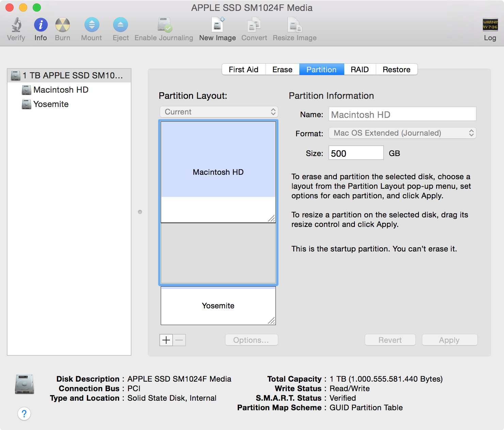Select the 1 TB APPLE SSD disk
The image size is (504, 430).
[69, 75]
